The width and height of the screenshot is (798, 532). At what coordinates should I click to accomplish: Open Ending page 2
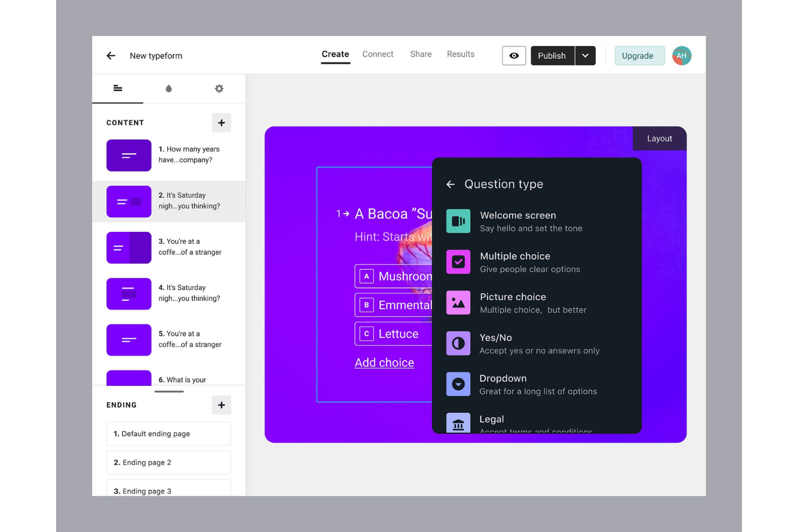coord(169,462)
